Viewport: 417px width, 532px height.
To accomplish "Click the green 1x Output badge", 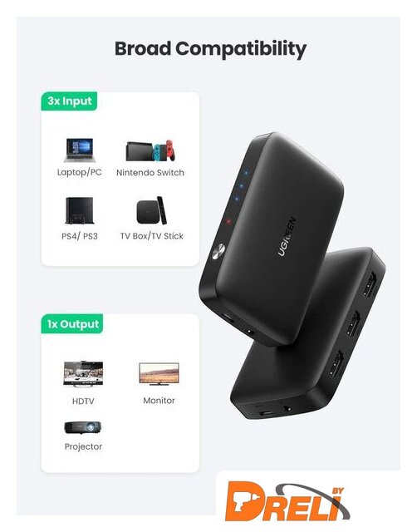I will (72, 324).
